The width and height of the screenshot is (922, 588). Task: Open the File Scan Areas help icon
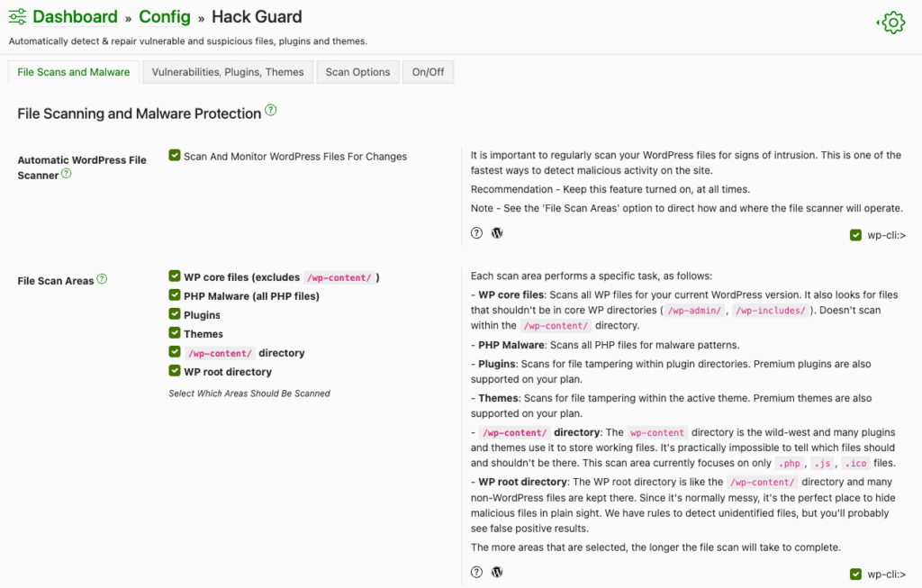pos(100,280)
